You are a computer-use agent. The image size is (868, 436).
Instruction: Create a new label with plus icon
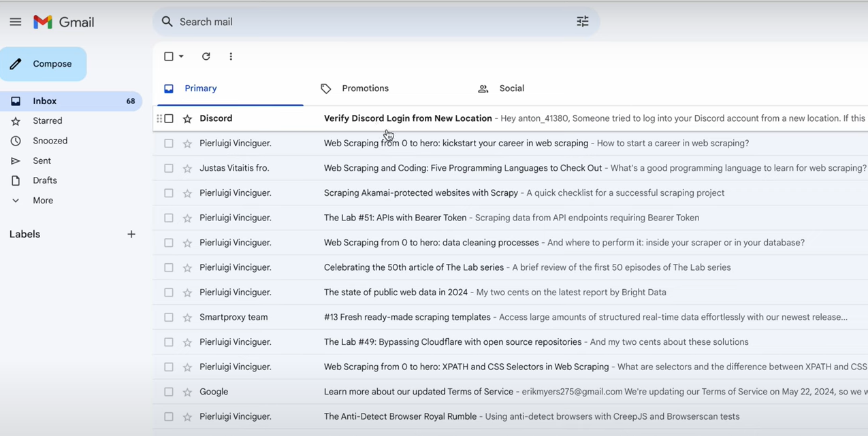coord(131,234)
